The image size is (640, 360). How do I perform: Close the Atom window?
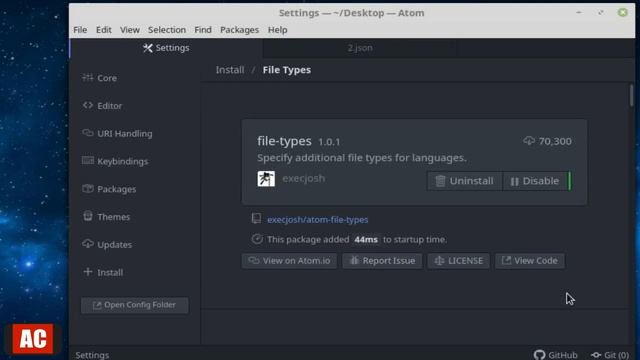click(622, 13)
